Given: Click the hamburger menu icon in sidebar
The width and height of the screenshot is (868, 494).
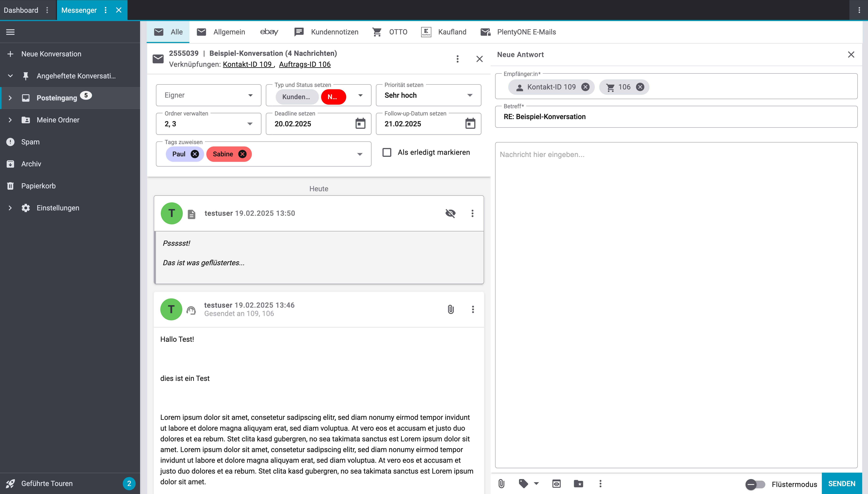Looking at the screenshot, I should (x=11, y=32).
